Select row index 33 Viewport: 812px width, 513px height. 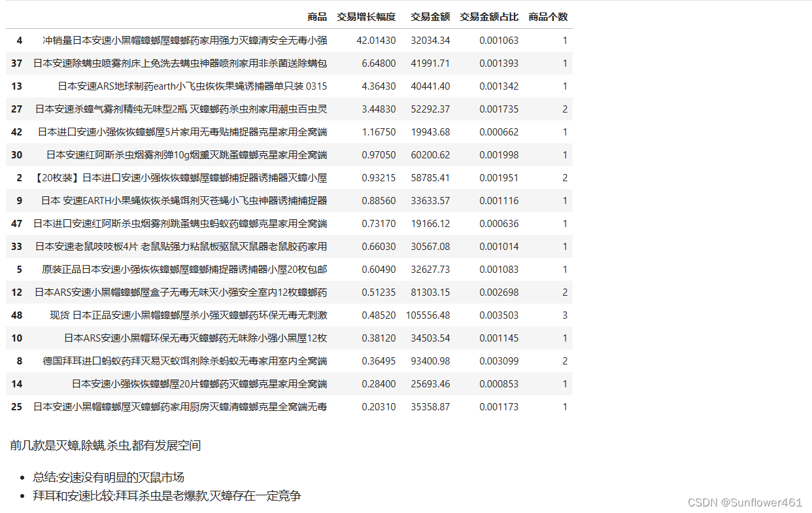[17, 247]
